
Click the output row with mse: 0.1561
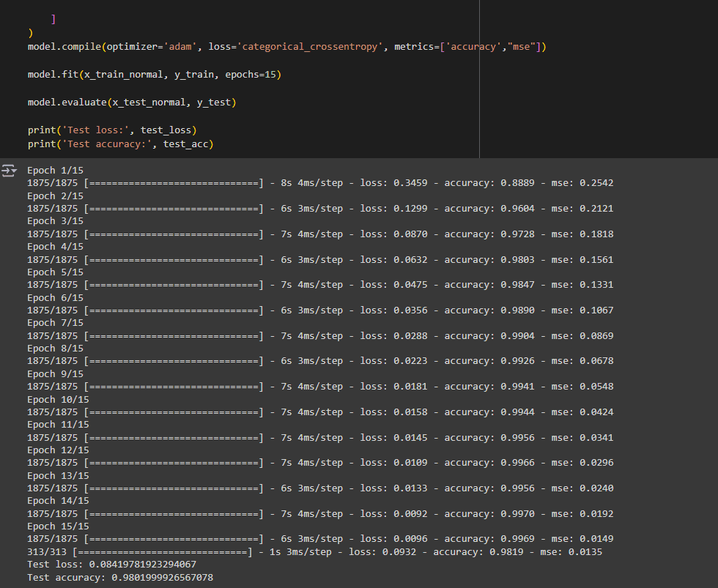[x=320, y=260]
